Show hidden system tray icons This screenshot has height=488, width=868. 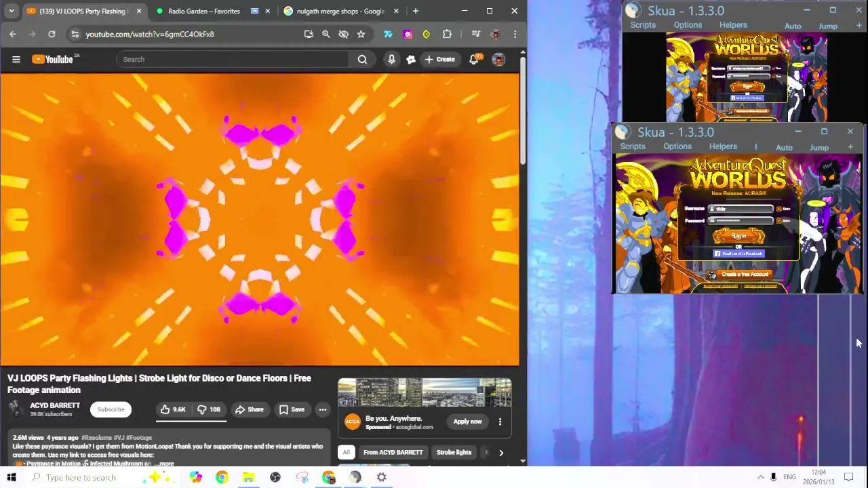pos(761,477)
